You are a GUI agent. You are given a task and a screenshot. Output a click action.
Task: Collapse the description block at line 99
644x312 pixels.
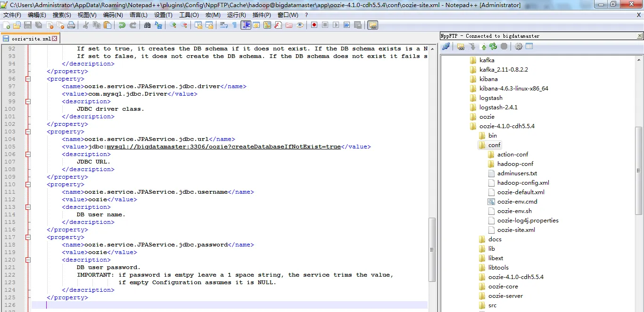point(28,101)
